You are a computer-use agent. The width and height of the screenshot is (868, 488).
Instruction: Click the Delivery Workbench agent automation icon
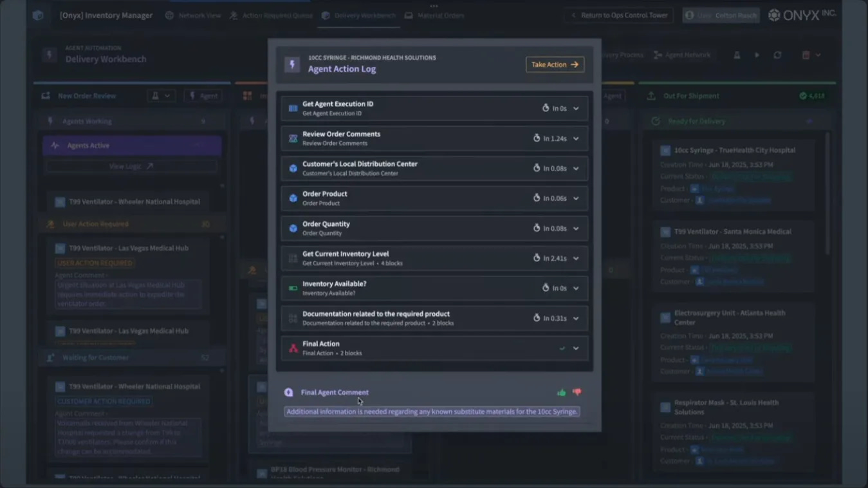(x=50, y=55)
